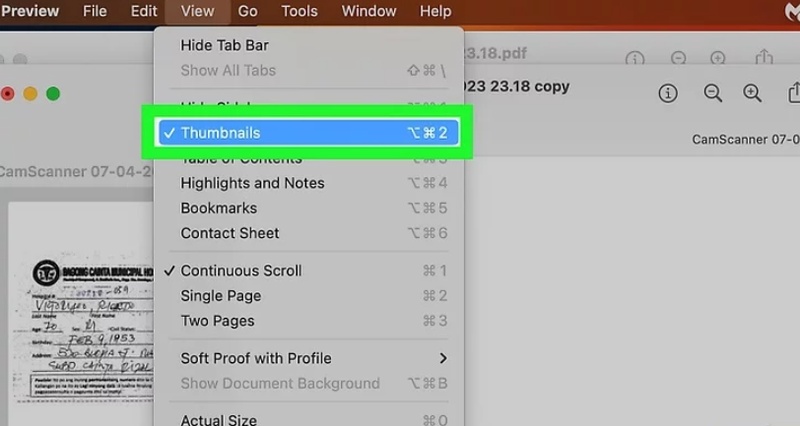Choose Single Page display mode
The height and width of the screenshot is (426, 800).
pos(220,296)
